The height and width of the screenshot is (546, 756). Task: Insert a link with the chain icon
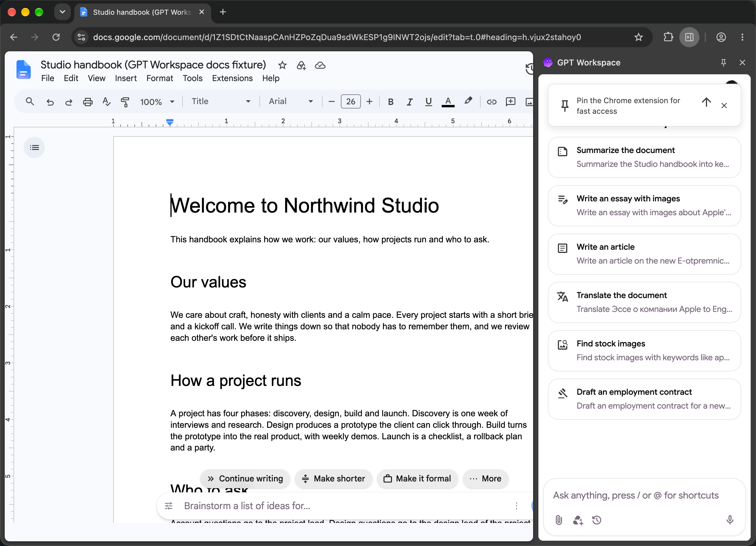[491, 102]
